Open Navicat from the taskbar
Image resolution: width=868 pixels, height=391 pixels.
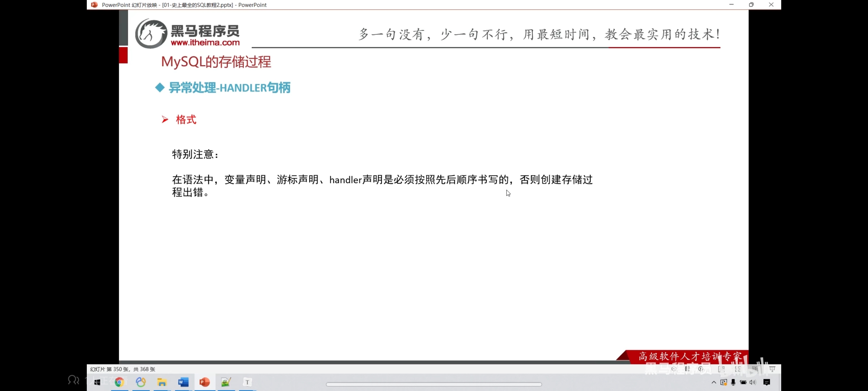[x=141, y=382]
